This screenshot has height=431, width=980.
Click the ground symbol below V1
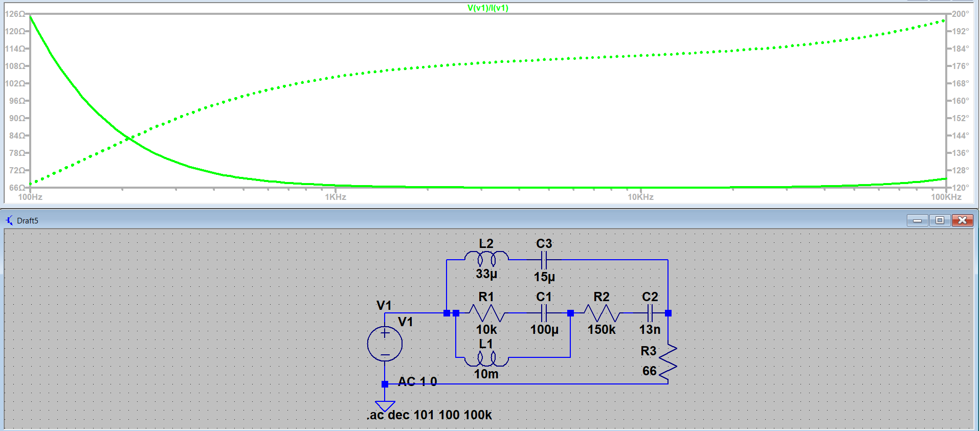385,406
